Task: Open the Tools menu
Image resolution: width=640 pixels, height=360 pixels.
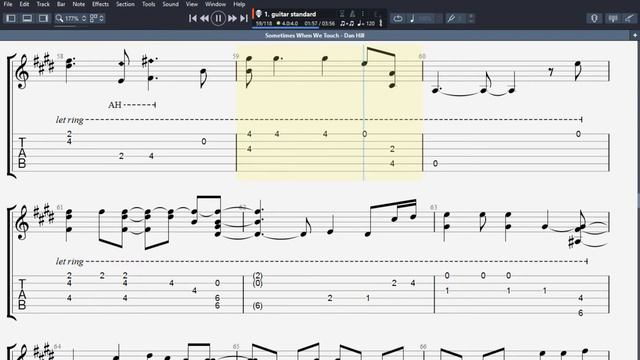Action: pos(149,4)
